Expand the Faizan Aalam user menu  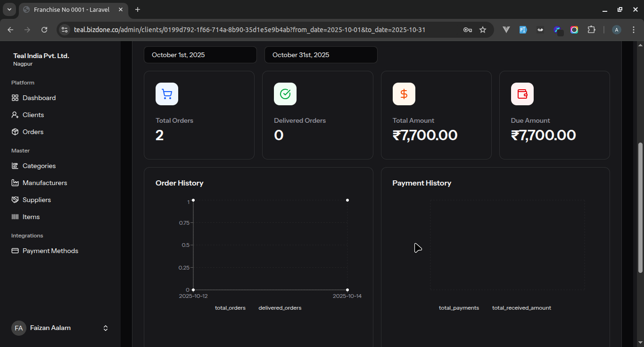click(106, 328)
